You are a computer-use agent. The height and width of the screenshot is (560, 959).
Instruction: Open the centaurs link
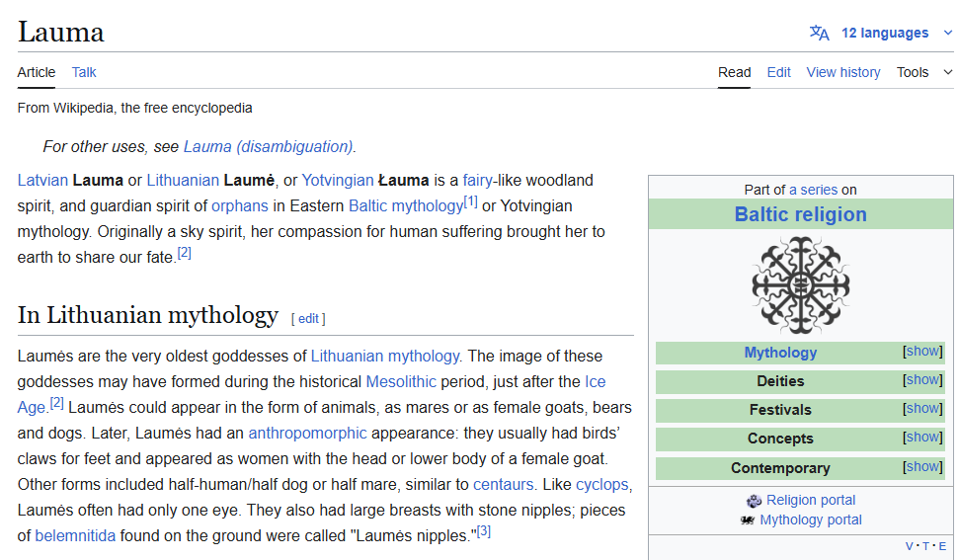click(x=504, y=484)
